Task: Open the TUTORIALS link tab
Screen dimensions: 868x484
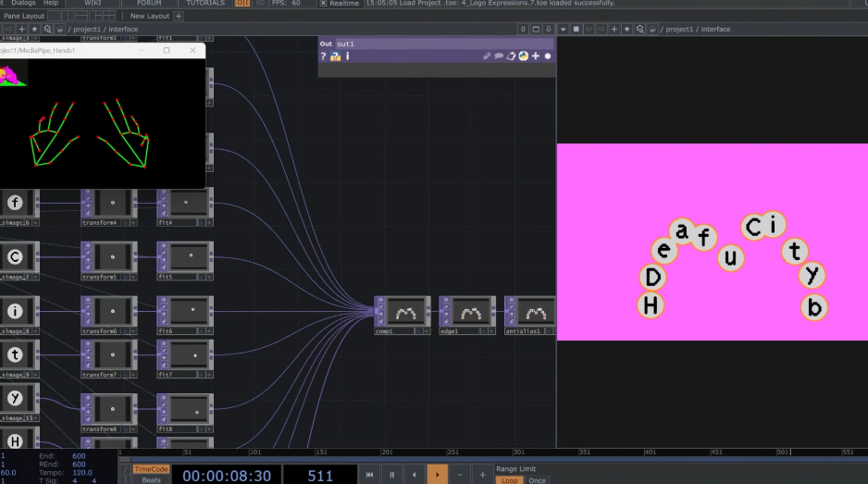Action: point(205,3)
